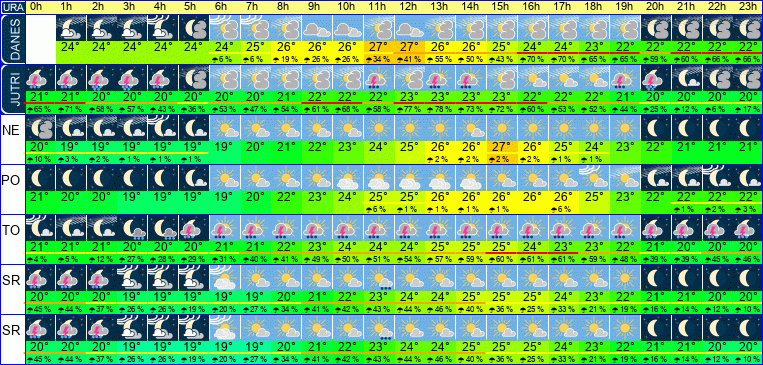Click the orange 27° cell in NE row

tap(501, 146)
